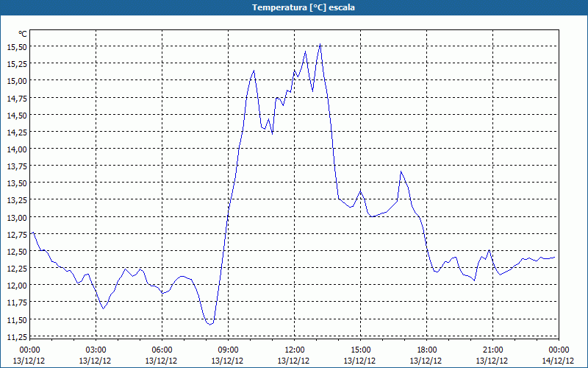The image size is (588, 368).
Task: Select the 12:00 time axis label
Action: click(x=295, y=350)
